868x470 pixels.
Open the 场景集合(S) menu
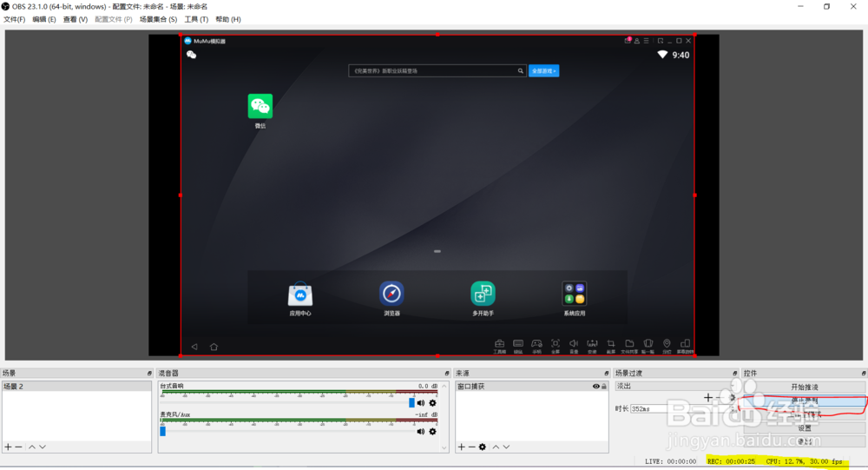click(x=158, y=19)
